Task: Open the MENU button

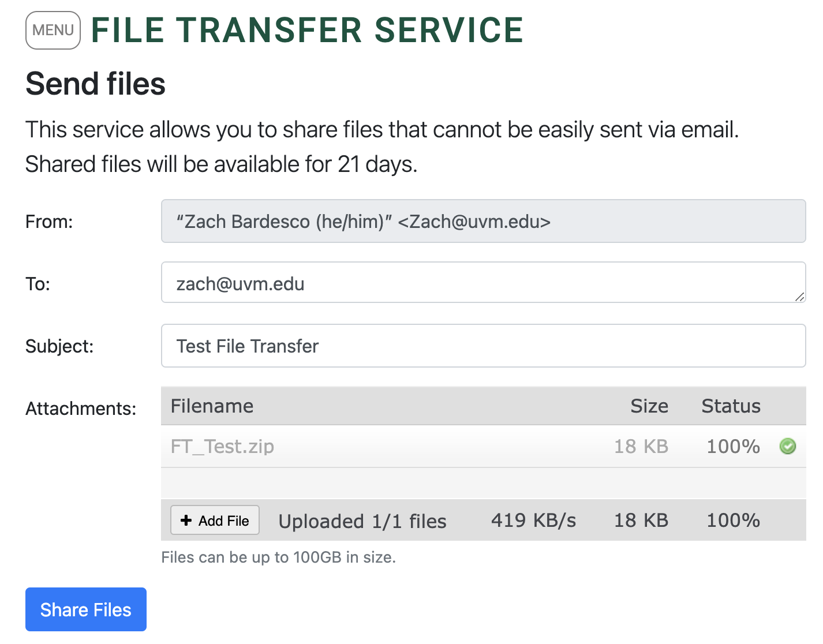Action: tap(53, 30)
